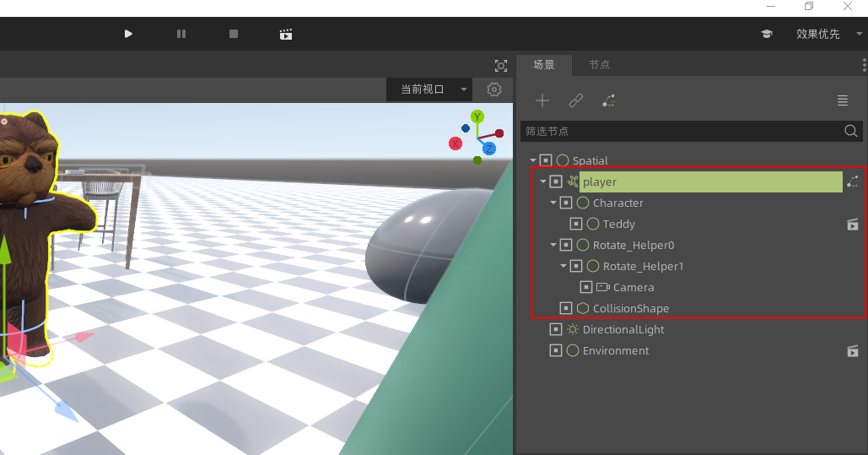868x455 pixels.
Task: Switch to the 场景 tab
Action: click(x=543, y=65)
